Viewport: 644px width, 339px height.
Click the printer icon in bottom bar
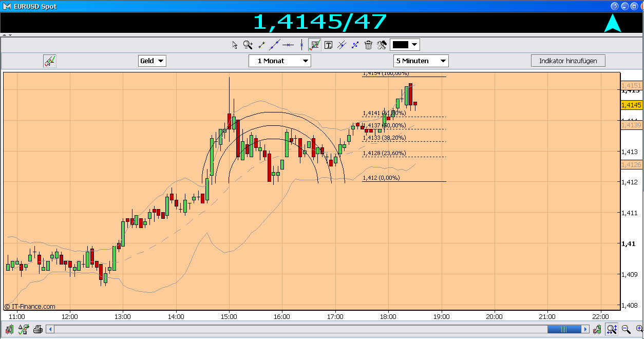(37, 329)
